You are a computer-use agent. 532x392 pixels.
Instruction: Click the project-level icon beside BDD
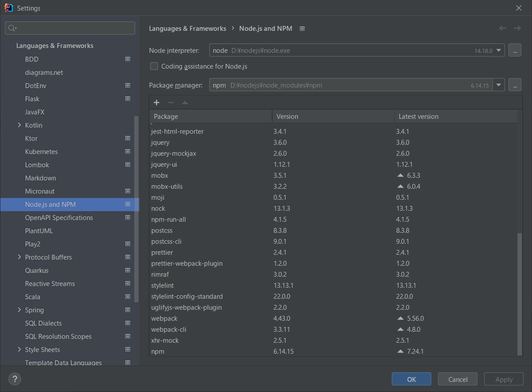click(x=128, y=59)
